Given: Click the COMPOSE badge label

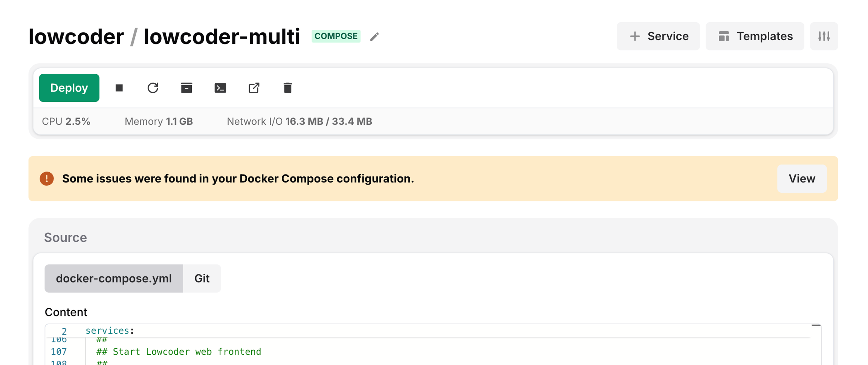Looking at the screenshot, I should (336, 36).
